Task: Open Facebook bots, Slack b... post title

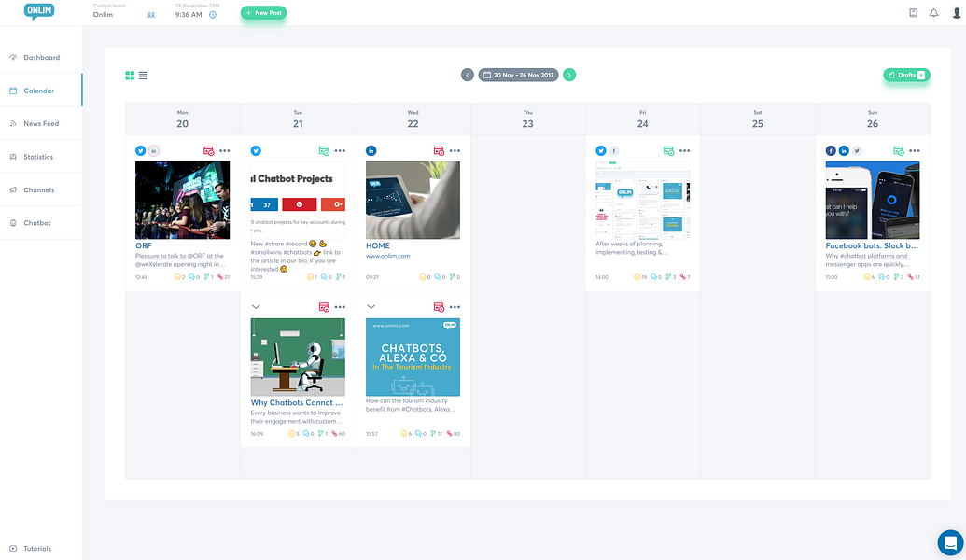Action: 872,245
